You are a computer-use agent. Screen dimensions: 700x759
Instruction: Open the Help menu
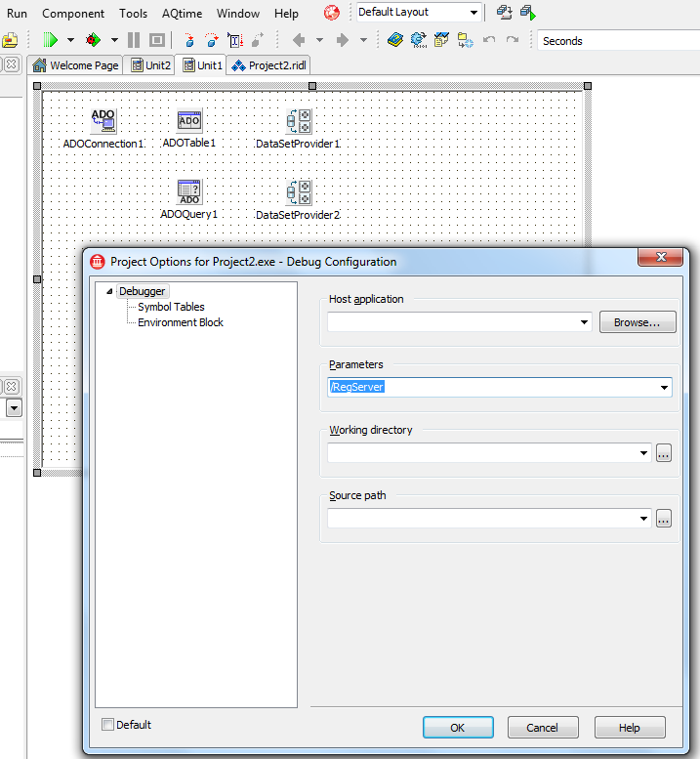pyautogui.click(x=286, y=14)
